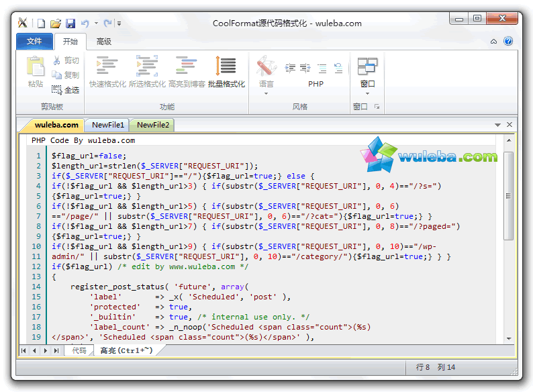Run 快速格式化 quick format

[x=107, y=71]
